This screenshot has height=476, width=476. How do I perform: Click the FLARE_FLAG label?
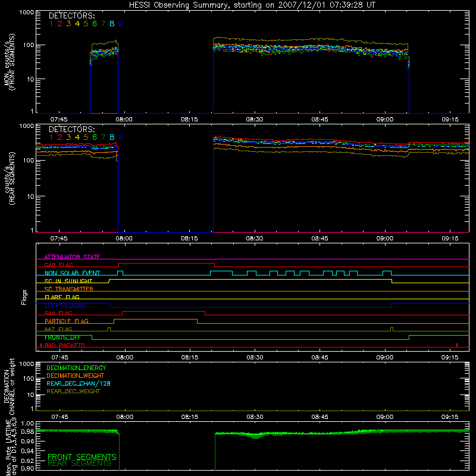click(x=62, y=297)
